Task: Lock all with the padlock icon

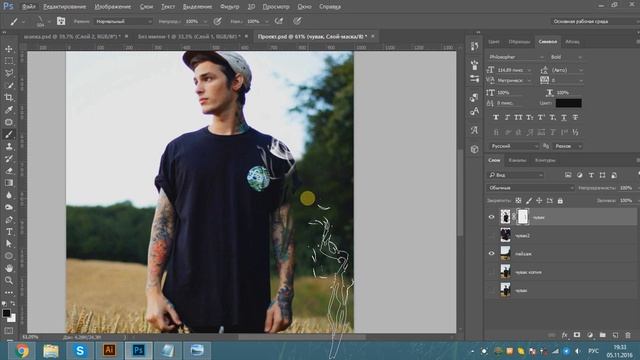Action: [560, 201]
